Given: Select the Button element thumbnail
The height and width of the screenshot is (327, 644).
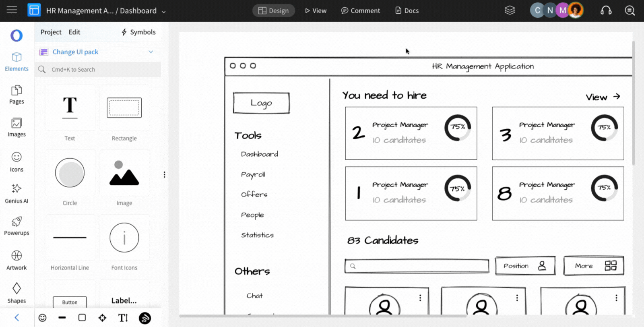Looking at the screenshot, I should point(70,302).
